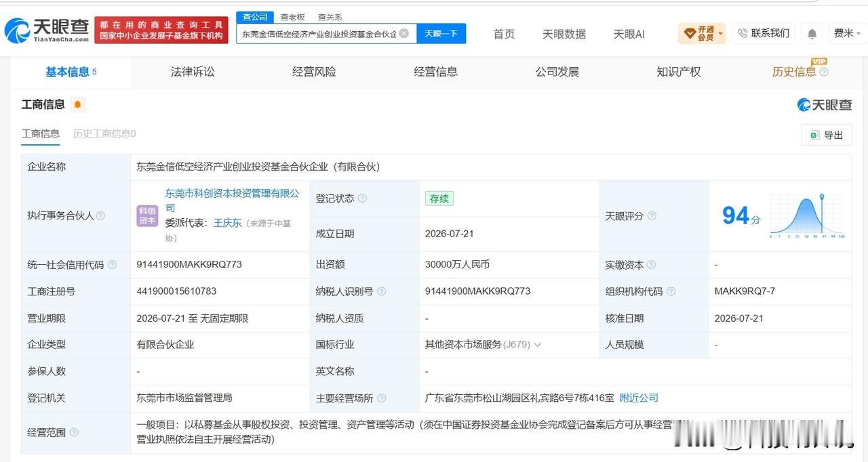Click registration number 441900015610783
The height and width of the screenshot is (462, 868).
[176, 291]
